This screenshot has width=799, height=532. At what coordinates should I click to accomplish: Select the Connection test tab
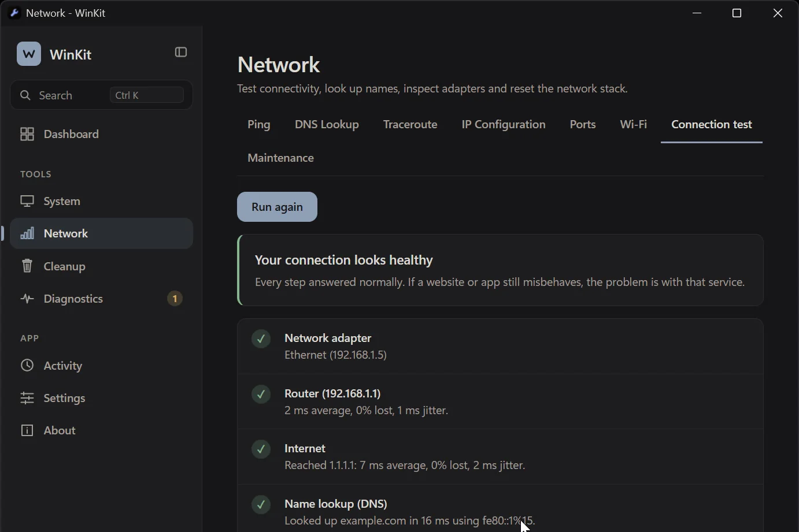click(712, 125)
